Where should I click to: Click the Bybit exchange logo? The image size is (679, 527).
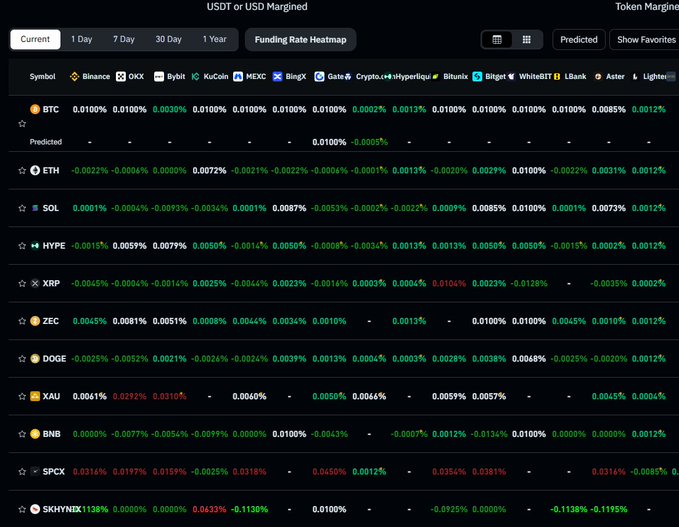159,77
